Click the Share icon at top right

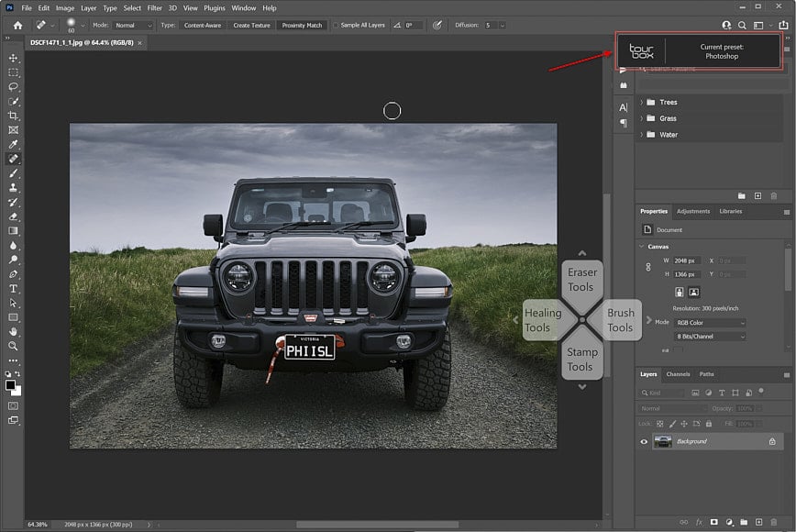pyautogui.click(x=784, y=25)
